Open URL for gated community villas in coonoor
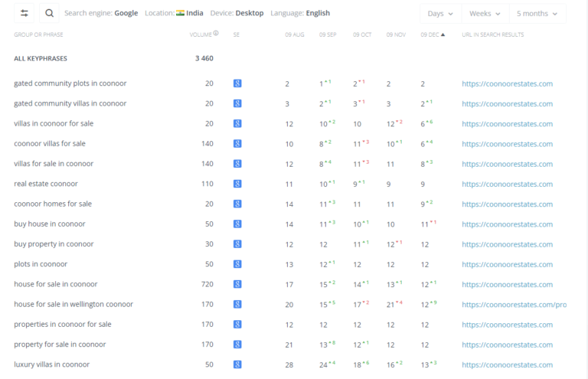Screen dimensions: 588x379 [507, 103]
